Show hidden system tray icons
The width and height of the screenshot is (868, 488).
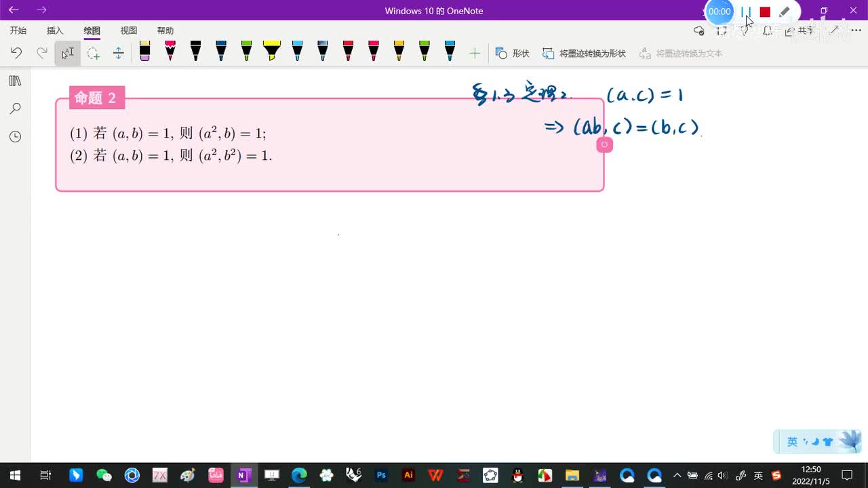677,475
